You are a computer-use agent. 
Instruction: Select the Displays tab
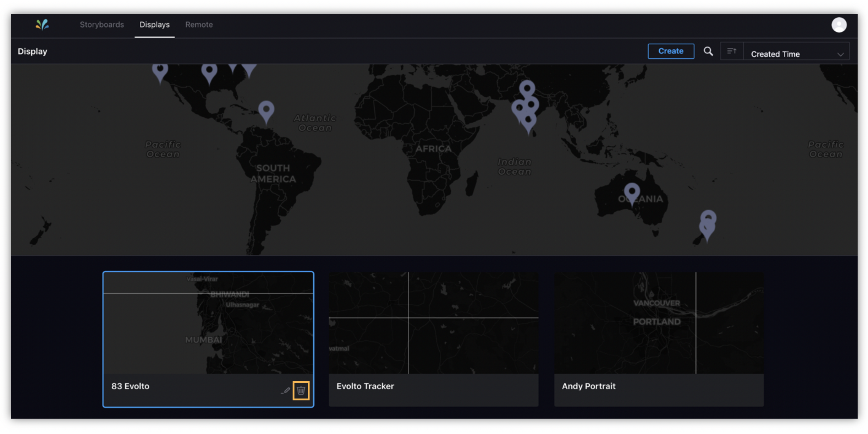(154, 24)
